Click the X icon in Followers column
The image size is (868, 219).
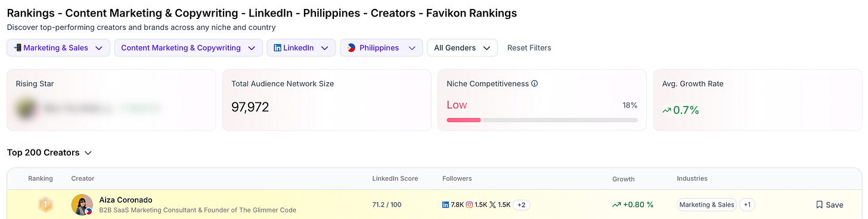492,205
